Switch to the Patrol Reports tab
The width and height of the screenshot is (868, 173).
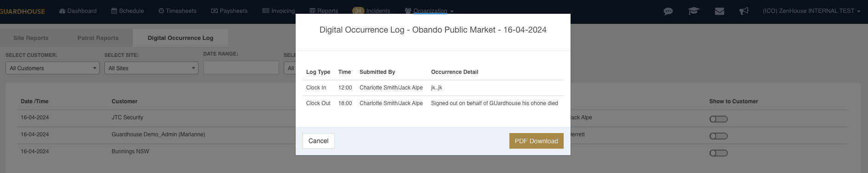click(x=98, y=38)
